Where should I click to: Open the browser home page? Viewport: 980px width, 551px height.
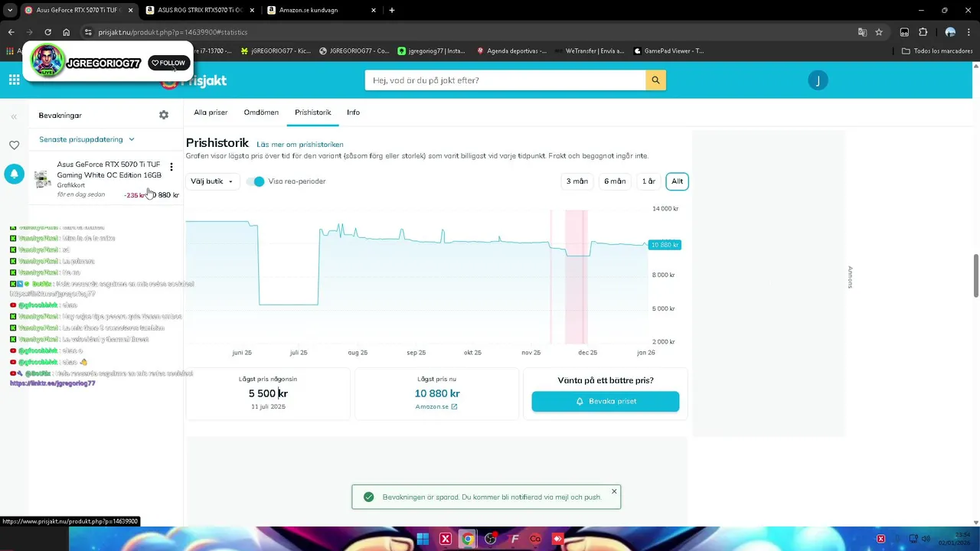pyautogui.click(x=67, y=32)
